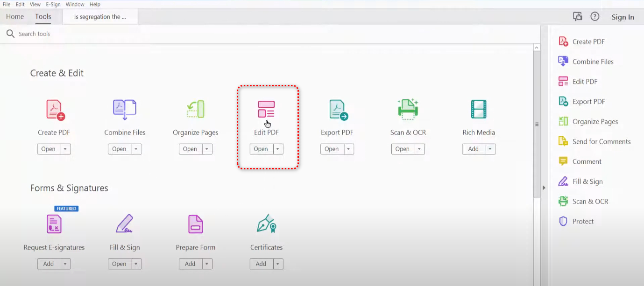Switch to the Home tab
This screenshot has height=286, width=644.
(15, 17)
